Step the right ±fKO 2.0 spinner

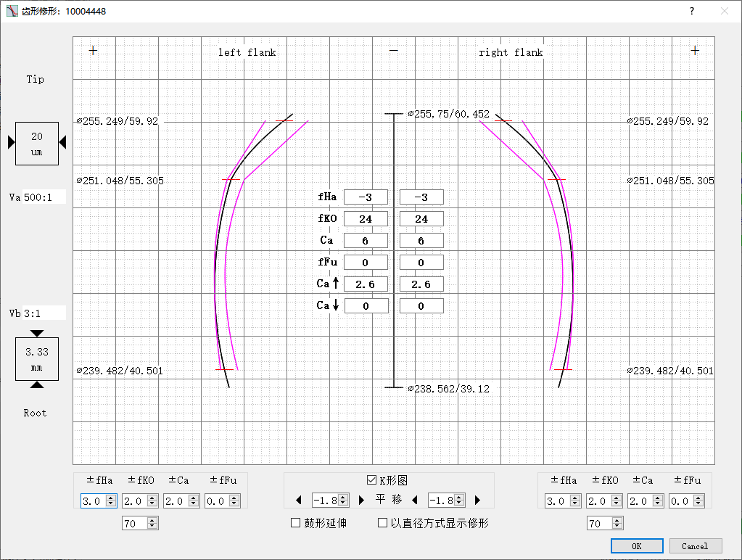[x=616, y=501]
